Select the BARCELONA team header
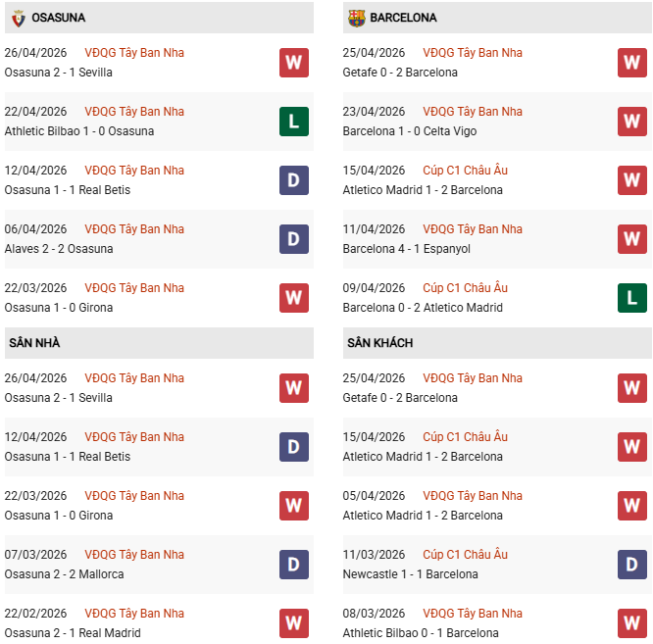This screenshot has height=644, width=653. tap(497, 18)
